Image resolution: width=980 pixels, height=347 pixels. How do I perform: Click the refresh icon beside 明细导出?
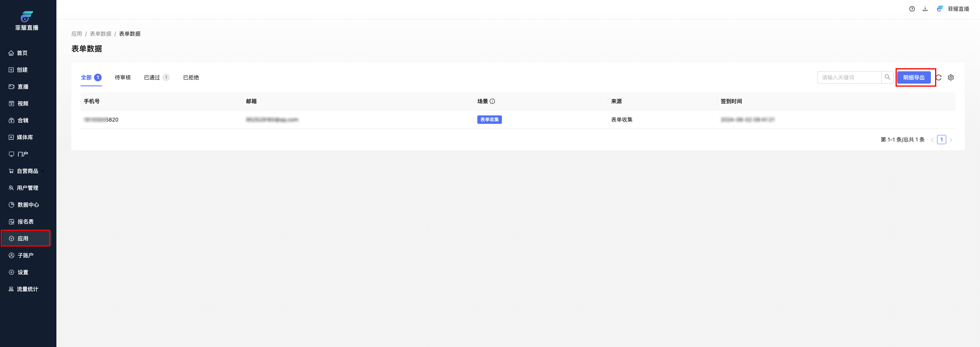939,77
